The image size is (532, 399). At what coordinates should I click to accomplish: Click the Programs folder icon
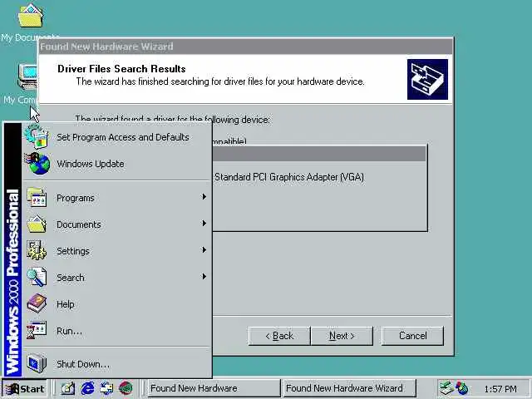(x=37, y=197)
